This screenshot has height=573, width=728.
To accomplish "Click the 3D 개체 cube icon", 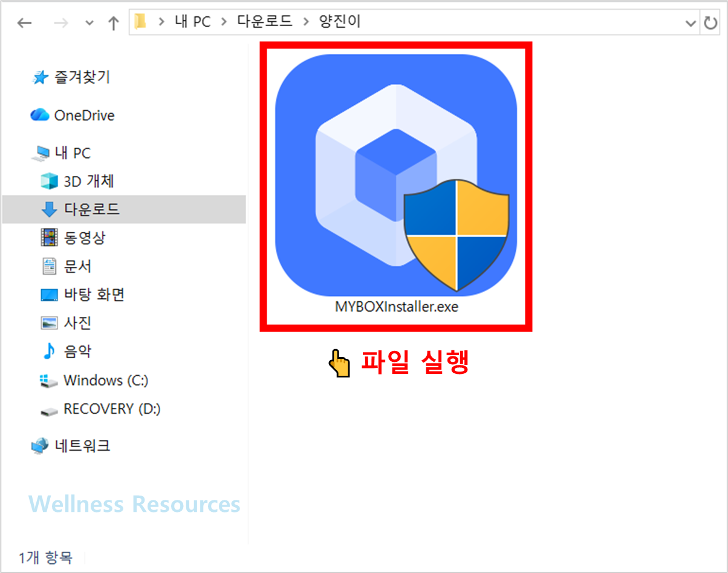I will click(x=48, y=181).
